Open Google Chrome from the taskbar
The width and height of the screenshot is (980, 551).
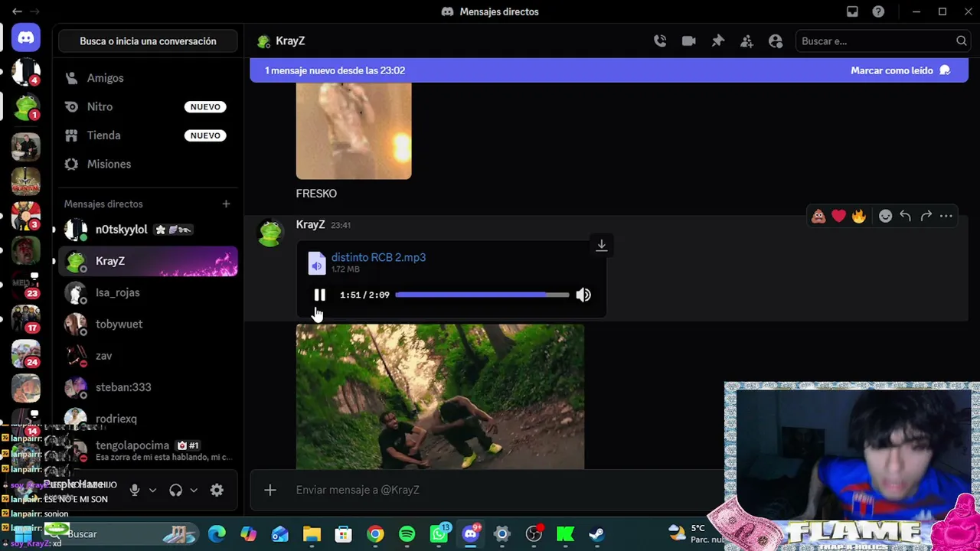[375, 534]
